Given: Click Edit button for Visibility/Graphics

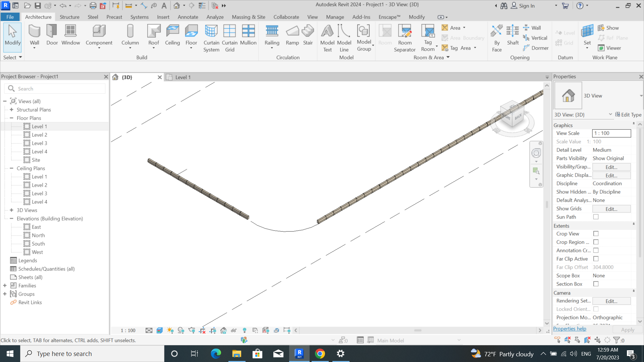Looking at the screenshot, I should coord(611,167).
